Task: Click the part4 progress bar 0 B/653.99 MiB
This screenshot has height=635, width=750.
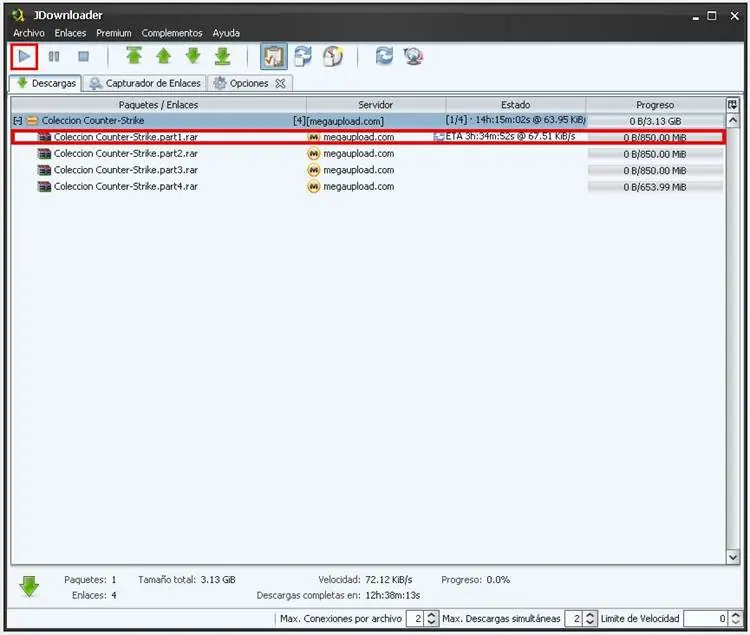Action: coord(655,187)
